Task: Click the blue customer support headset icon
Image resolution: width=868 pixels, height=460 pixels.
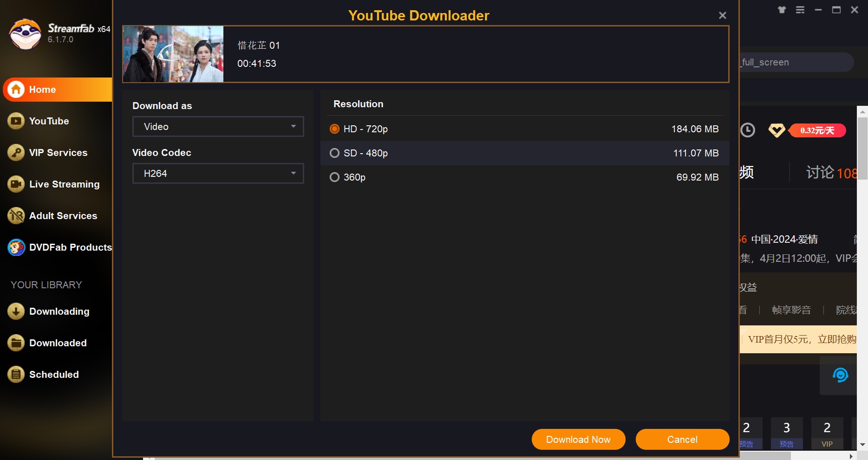Action: (x=840, y=375)
